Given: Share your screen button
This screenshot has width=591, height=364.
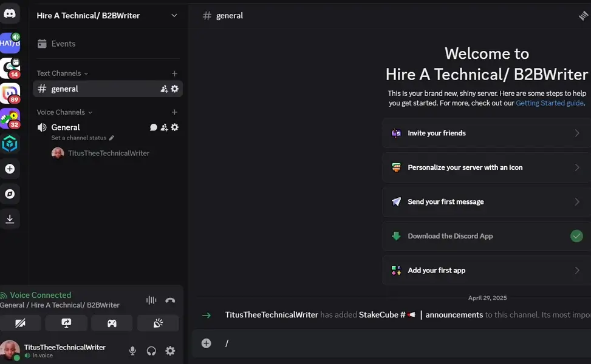Looking at the screenshot, I should 66,323.
